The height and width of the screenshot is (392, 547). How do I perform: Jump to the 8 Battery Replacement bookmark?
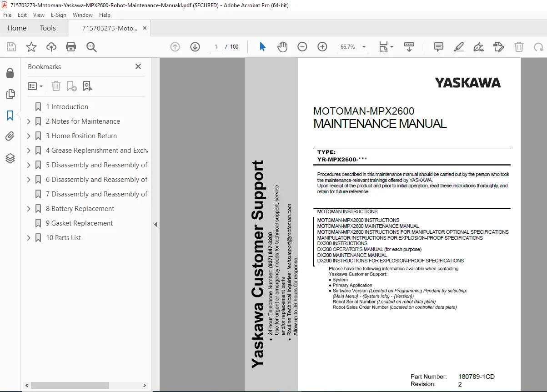80,209
